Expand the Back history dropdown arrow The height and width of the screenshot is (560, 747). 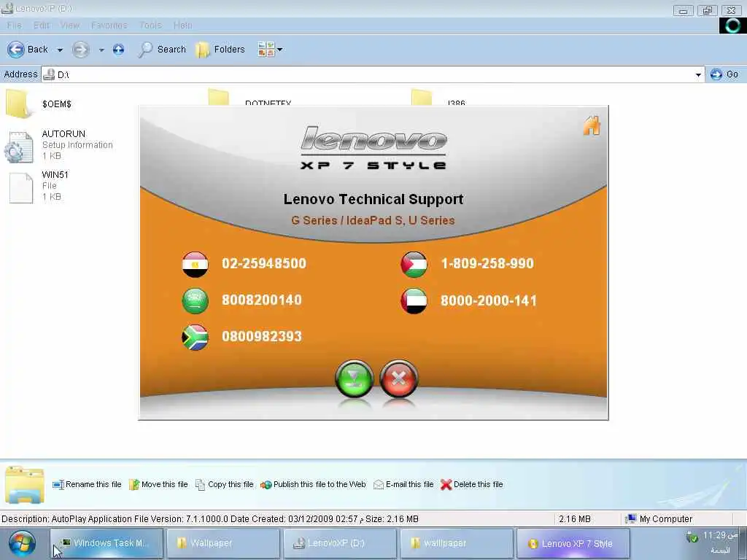60,50
